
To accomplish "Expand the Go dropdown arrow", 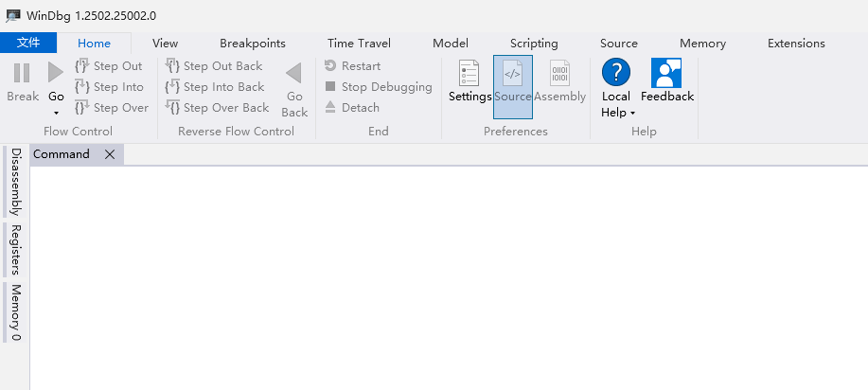I will coord(56,114).
